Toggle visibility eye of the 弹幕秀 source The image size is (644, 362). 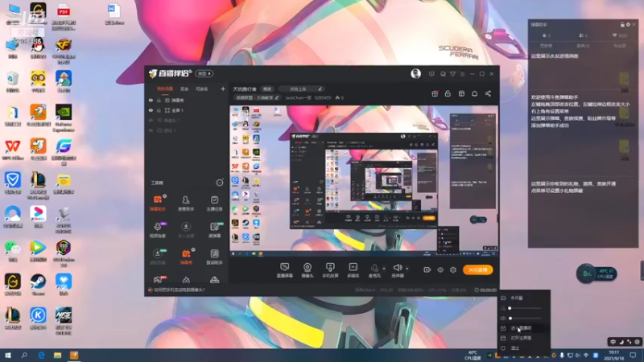[x=151, y=100]
